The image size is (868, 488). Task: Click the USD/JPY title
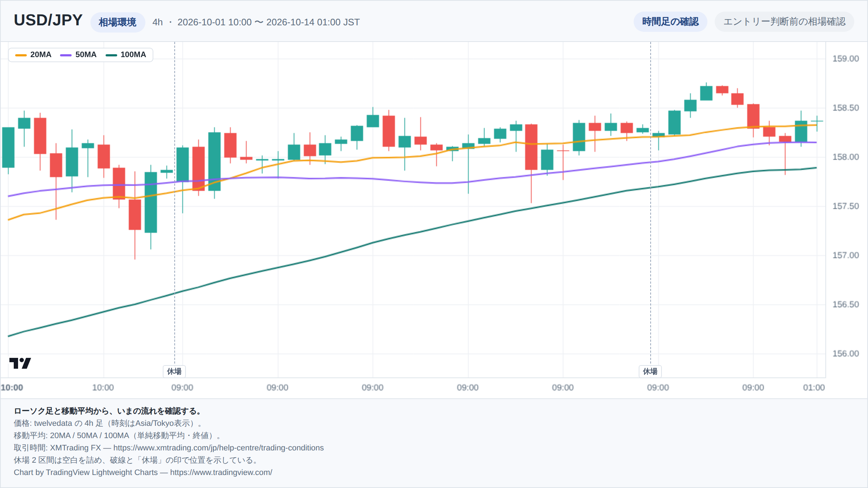click(x=48, y=20)
